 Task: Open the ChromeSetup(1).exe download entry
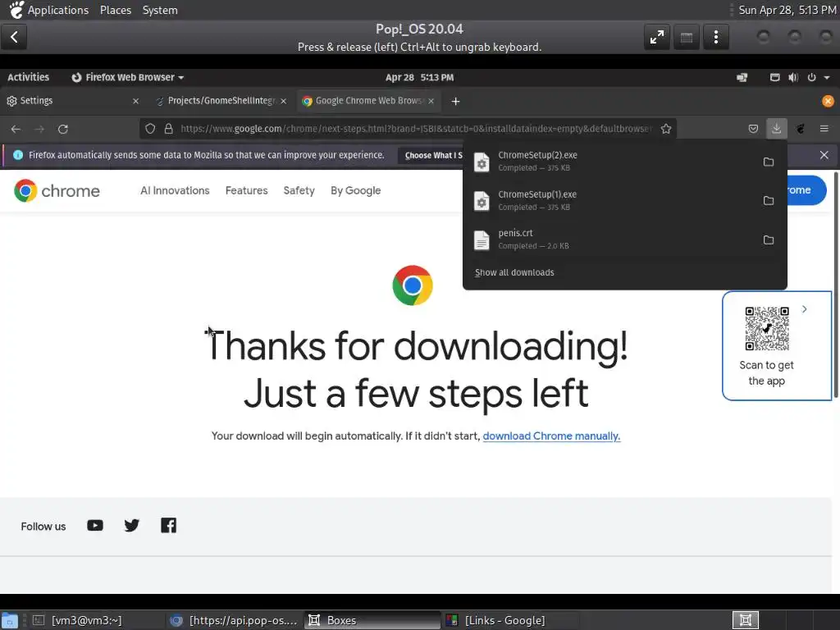610,200
